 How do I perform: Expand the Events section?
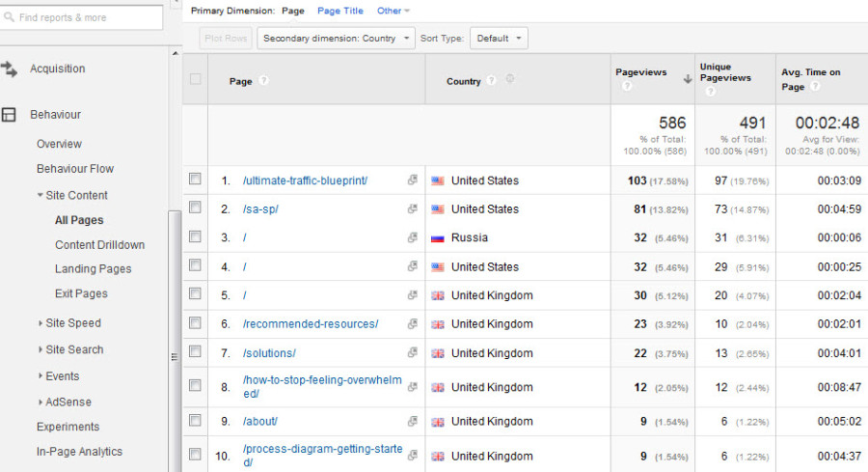pos(40,375)
